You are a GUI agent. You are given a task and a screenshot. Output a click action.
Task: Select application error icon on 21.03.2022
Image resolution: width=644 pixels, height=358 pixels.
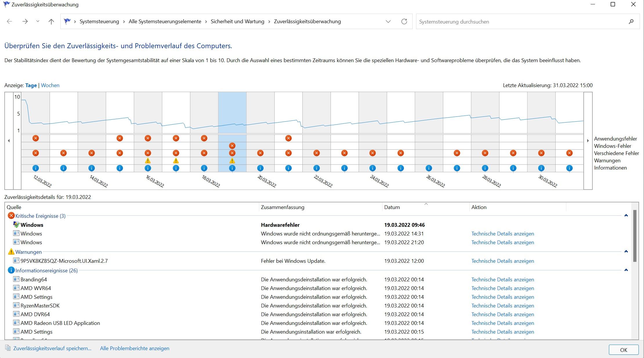click(288, 138)
